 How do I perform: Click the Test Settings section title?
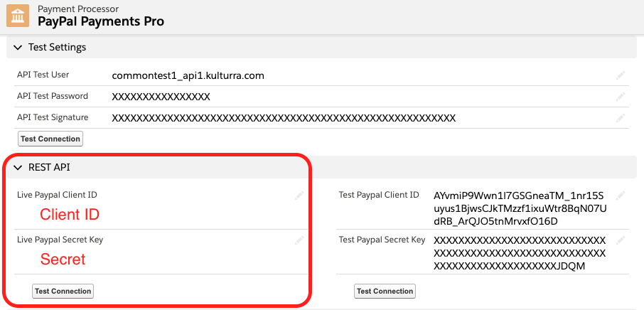pos(57,47)
